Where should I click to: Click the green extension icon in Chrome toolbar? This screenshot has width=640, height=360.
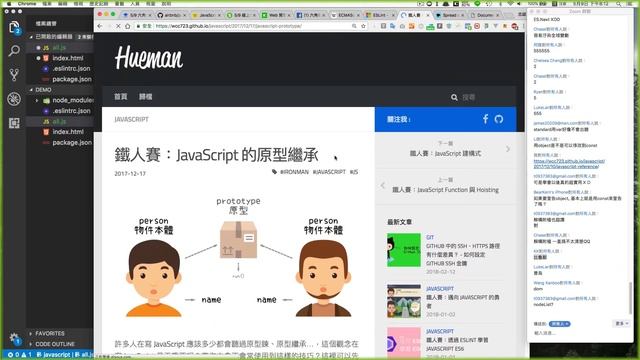[x=430, y=27]
